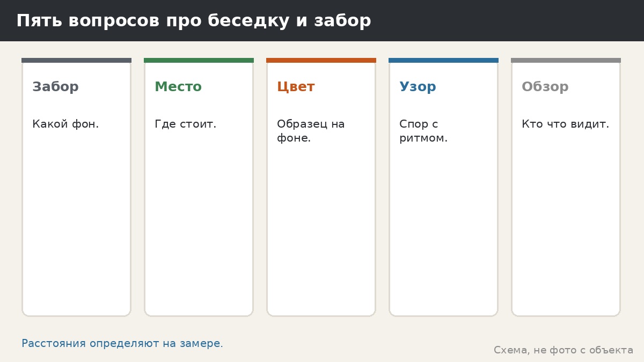Click the slide title 'Пять вопросов про беседку и забор'
The width and height of the screenshot is (644, 362).
click(x=194, y=21)
